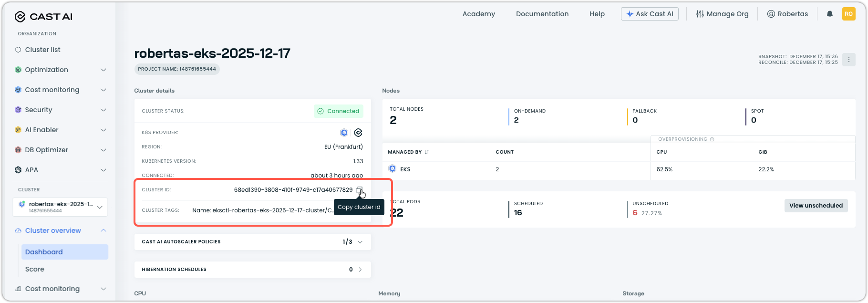Viewport: 868px width, 303px height.
Task: Click the 1/3 autoscaler policies count
Action: coord(347,242)
